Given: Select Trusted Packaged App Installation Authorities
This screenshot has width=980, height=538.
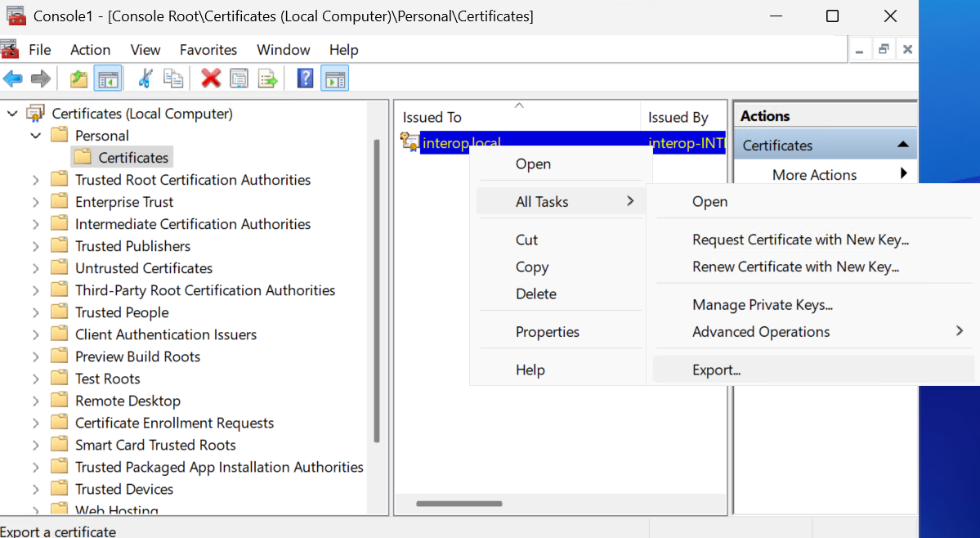Looking at the screenshot, I should [219, 468].
